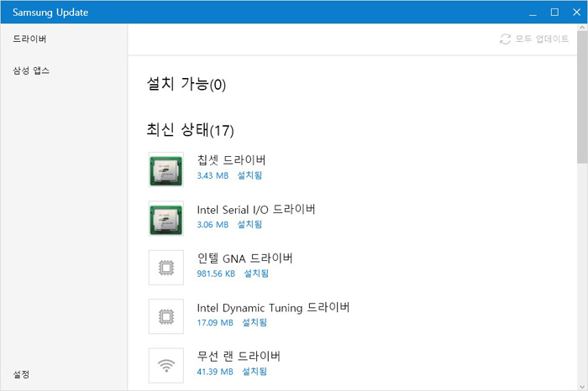The image size is (588, 391).
Task: Click the 17.09 MB size text
Action: (x=215, y=323)
